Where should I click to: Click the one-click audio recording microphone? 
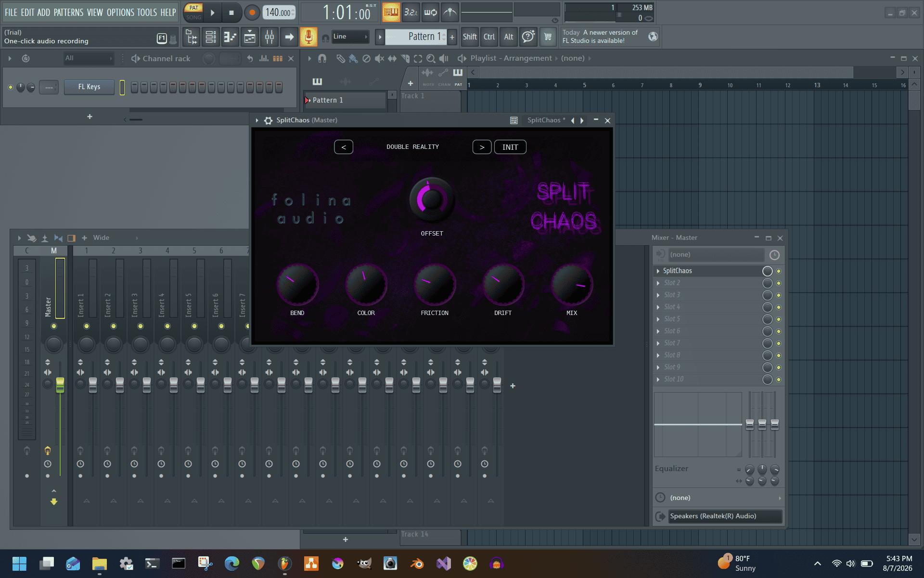point(308,37)
